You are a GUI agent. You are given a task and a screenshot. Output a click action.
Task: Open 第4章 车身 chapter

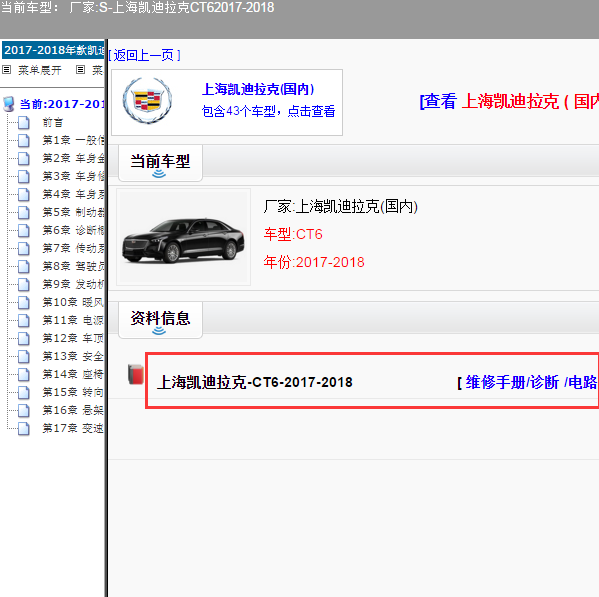point(73,194)
